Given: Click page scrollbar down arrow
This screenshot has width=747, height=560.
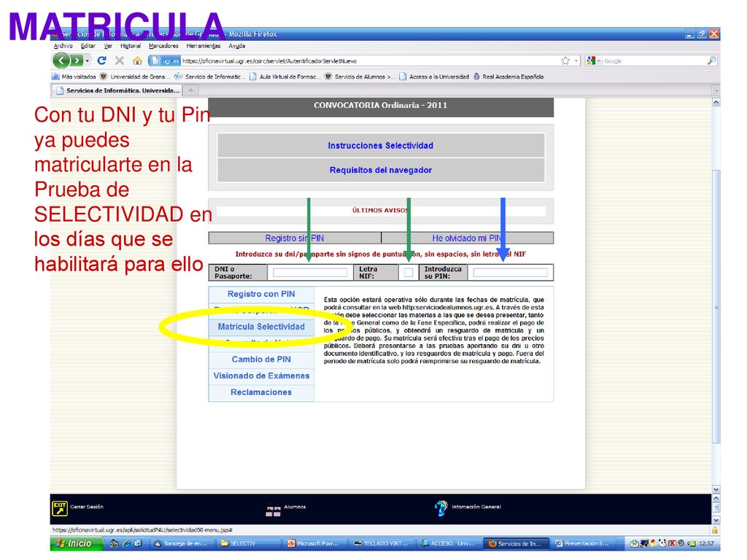Looking at the screenshot, I should (x=716, y=489).
